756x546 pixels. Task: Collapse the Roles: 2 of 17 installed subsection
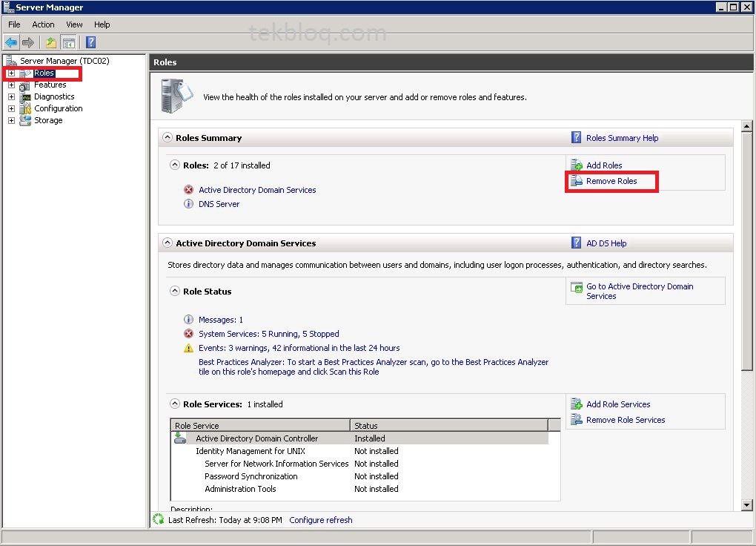tap(174, 165)
